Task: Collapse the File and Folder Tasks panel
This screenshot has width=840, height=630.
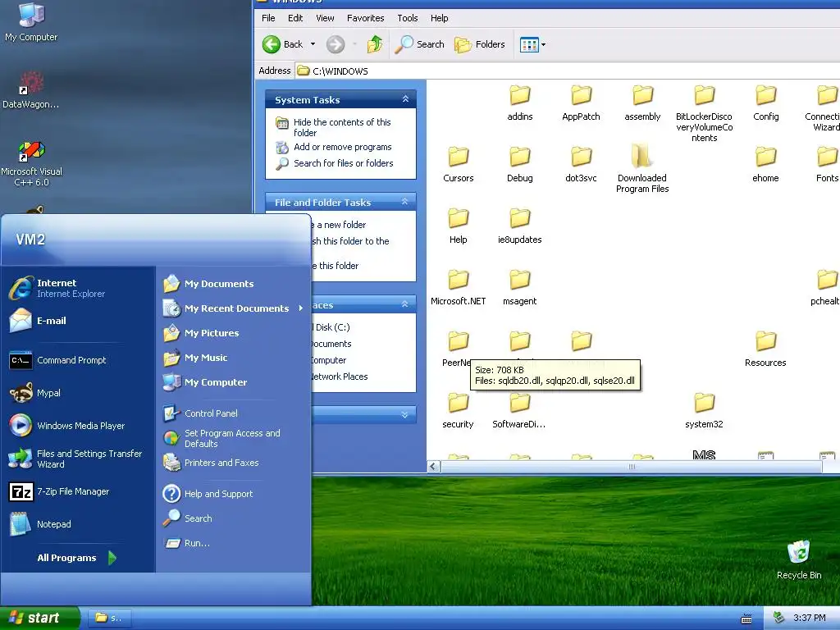Action: point(405,202)
